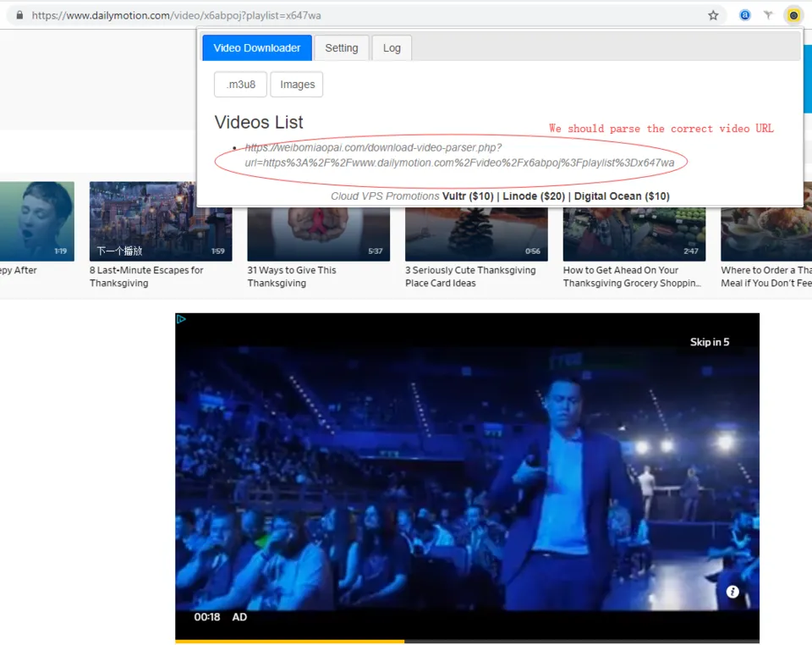
Task: Open the Setting tab
Action: coord(341,47)
